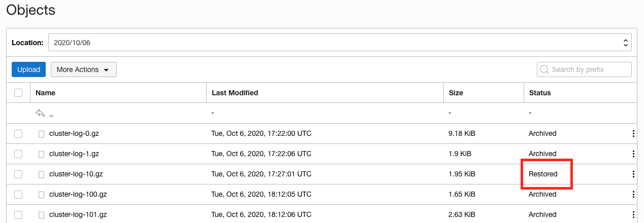Open actions menu for cluster-log-100.gz
The height and width of the screenshot is (223, 644).
click(x=633, y=195)
